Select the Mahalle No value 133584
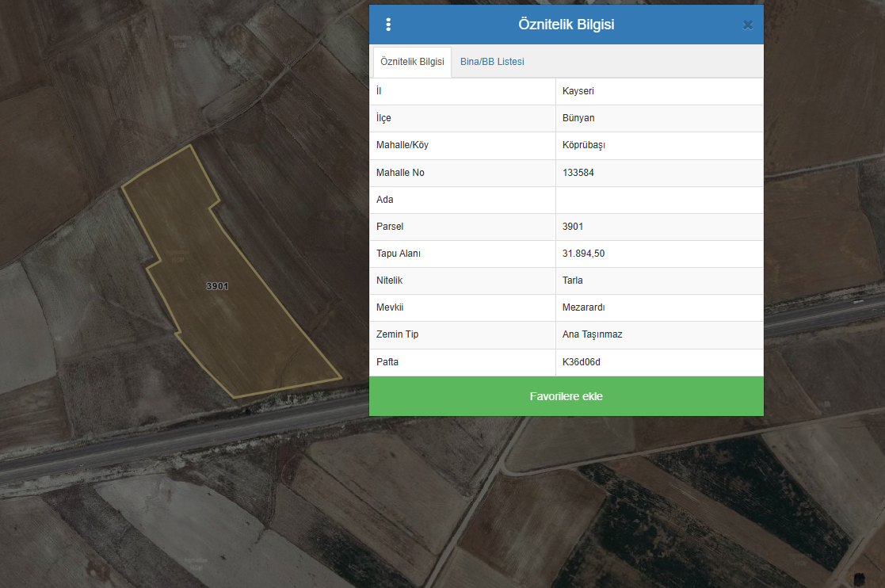The height and width of the screenshot is (588, 885). [x=578, y=173]
